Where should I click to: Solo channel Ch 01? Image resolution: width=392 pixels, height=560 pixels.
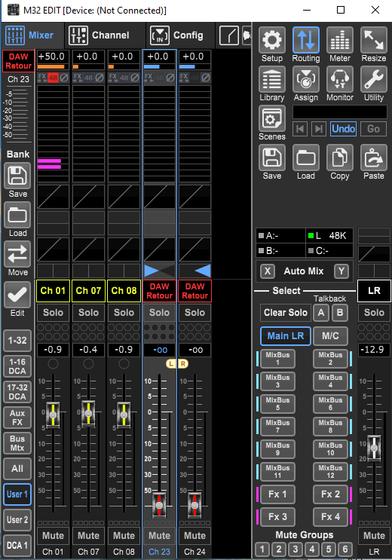(54, 313)
